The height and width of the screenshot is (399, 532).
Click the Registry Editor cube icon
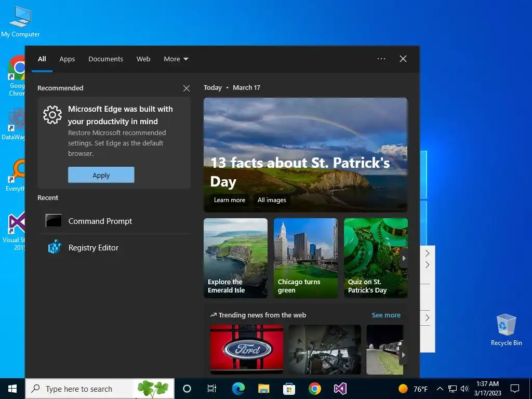[54, 247]
